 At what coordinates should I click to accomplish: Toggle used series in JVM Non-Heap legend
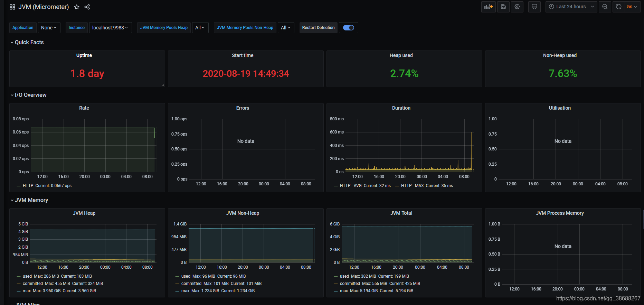(186, 276)
